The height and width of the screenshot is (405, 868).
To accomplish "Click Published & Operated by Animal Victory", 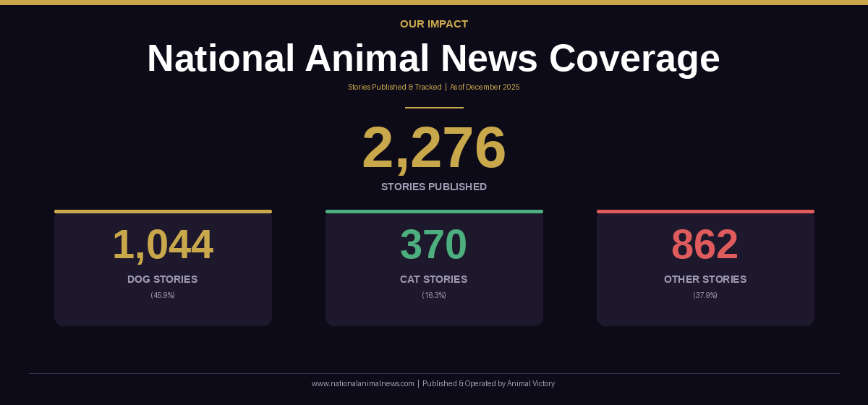I will point(489,383).
